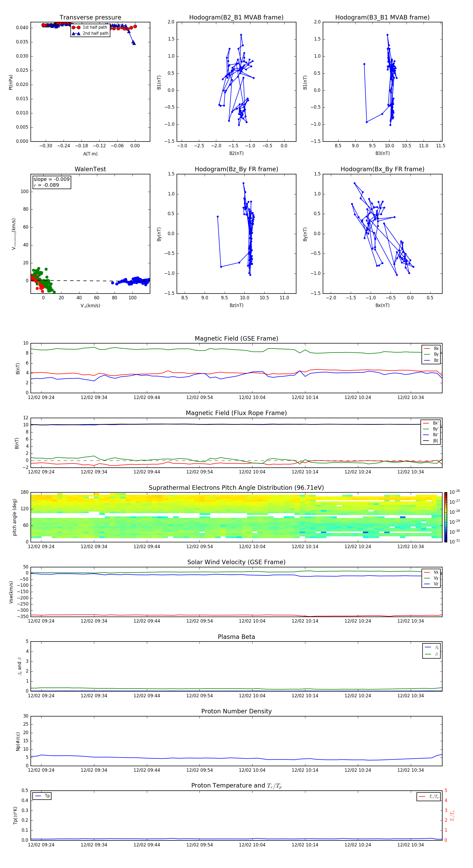473x868 pixels.
Task: Click the colorbar '10^-26' tick label
Action: point(455,492)
